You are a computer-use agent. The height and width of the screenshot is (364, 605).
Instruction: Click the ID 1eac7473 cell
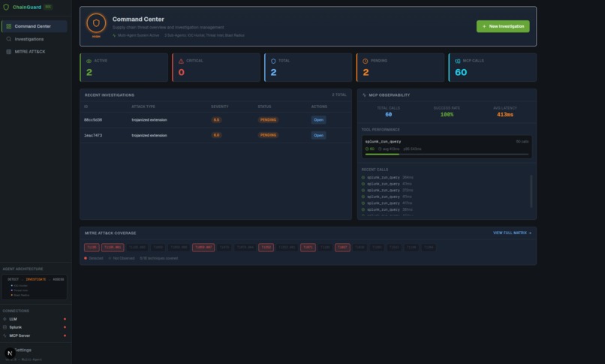pyautogui.click(x=93, y=135)
